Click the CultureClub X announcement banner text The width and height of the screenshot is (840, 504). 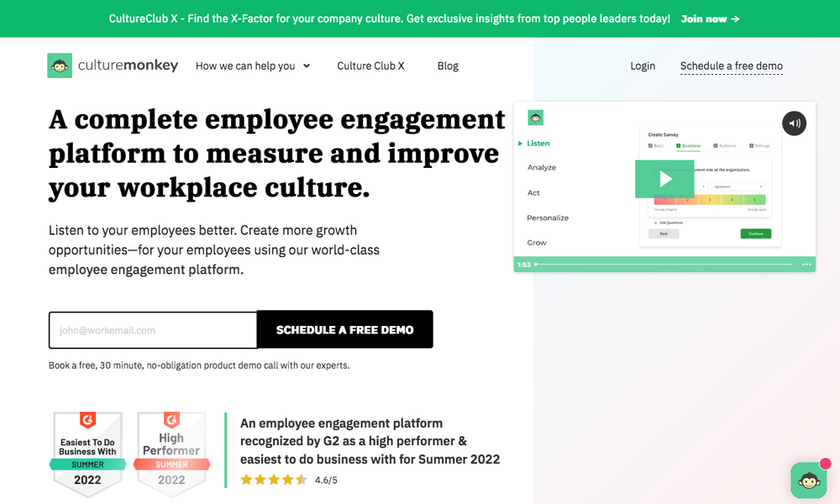coord(389,18)
